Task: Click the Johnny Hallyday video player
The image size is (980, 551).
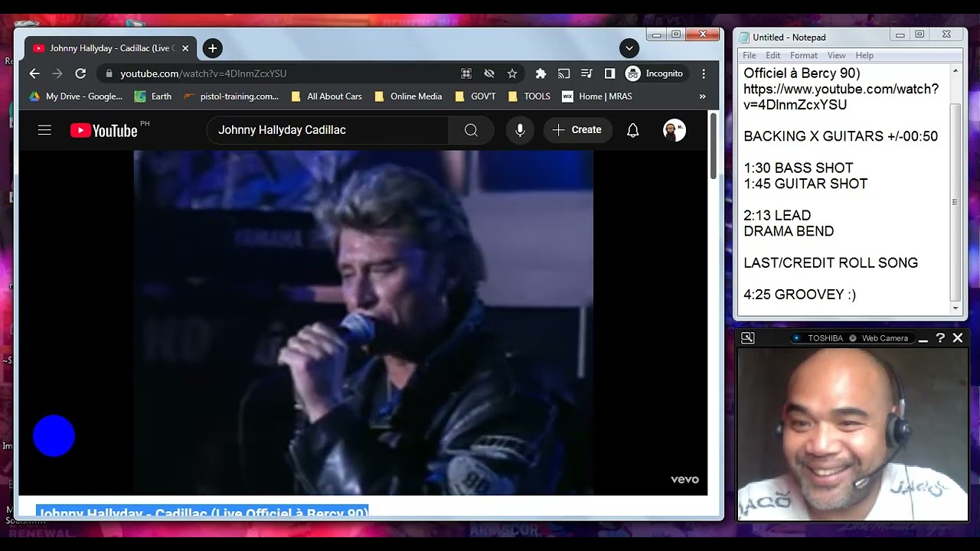Action: (x=363, y=322)
